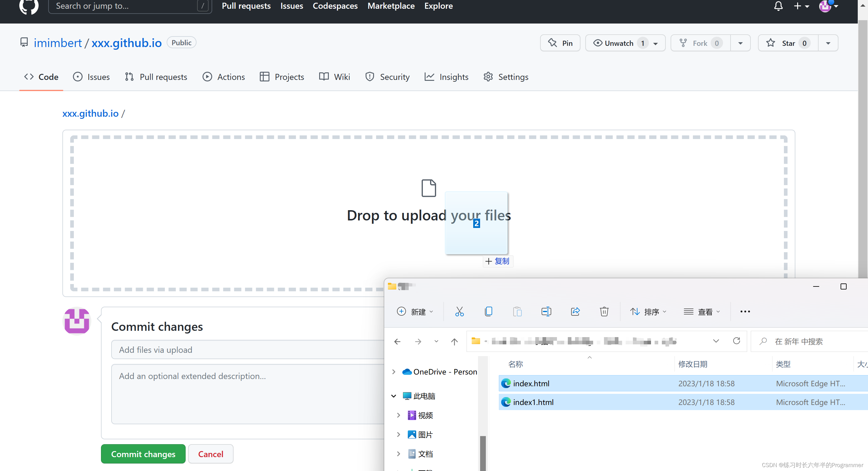Expand the OneDrive tree item
The width and height of the screenshot is (868, 471).
click(394, 371)
